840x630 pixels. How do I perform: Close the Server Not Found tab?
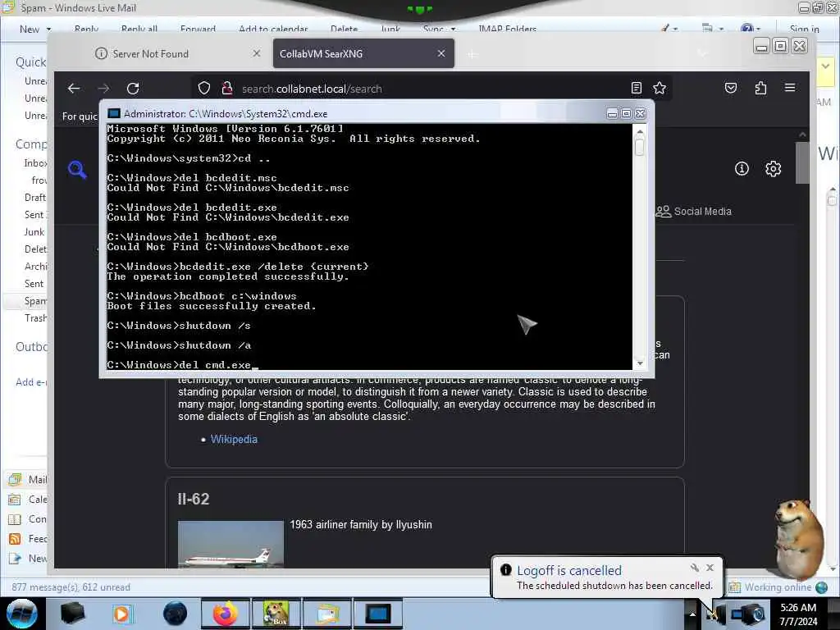[257, 53]
